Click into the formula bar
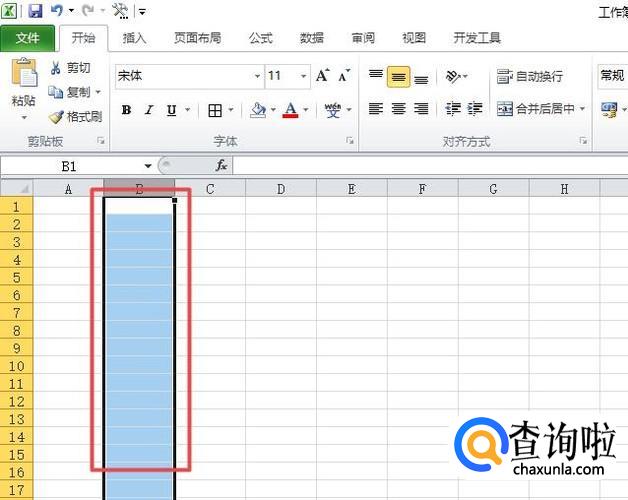 coord(430,165)
